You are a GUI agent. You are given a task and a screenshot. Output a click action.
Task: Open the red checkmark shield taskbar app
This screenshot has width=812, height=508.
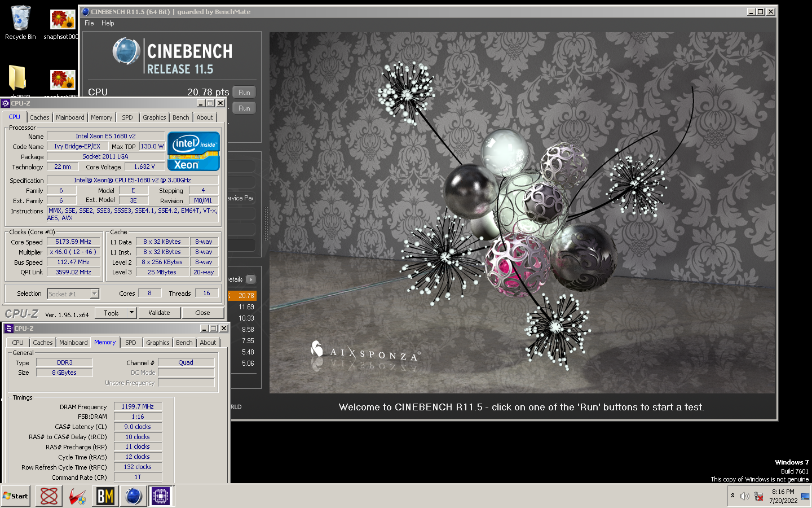[77, 496]
